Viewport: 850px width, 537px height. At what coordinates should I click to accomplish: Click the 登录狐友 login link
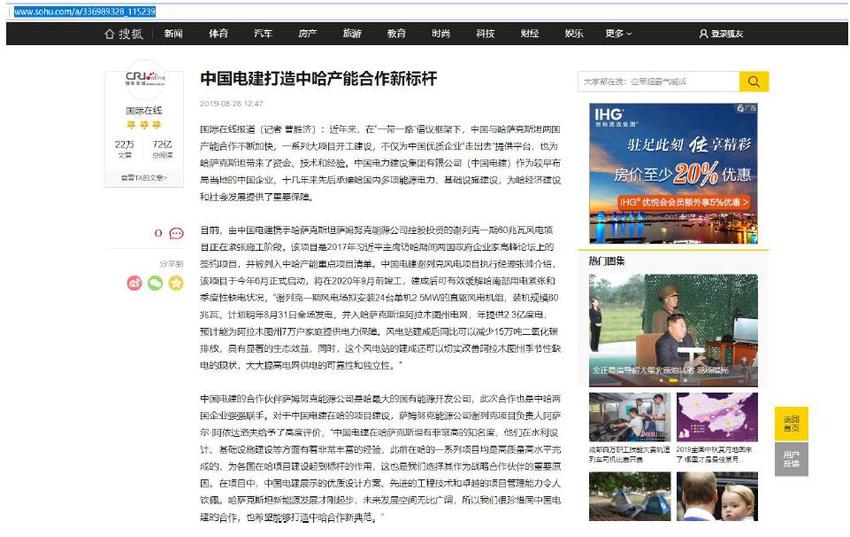(x=727, y=34)
